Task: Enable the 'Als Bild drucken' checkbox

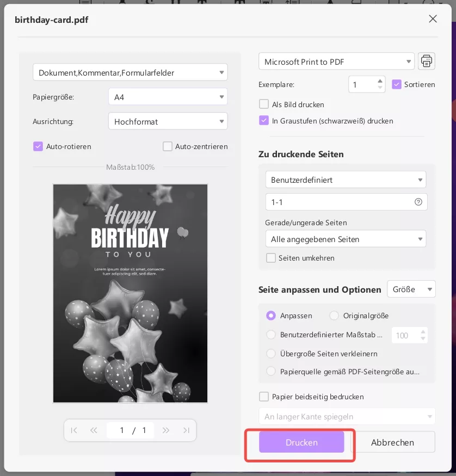Action: [264, 104]
